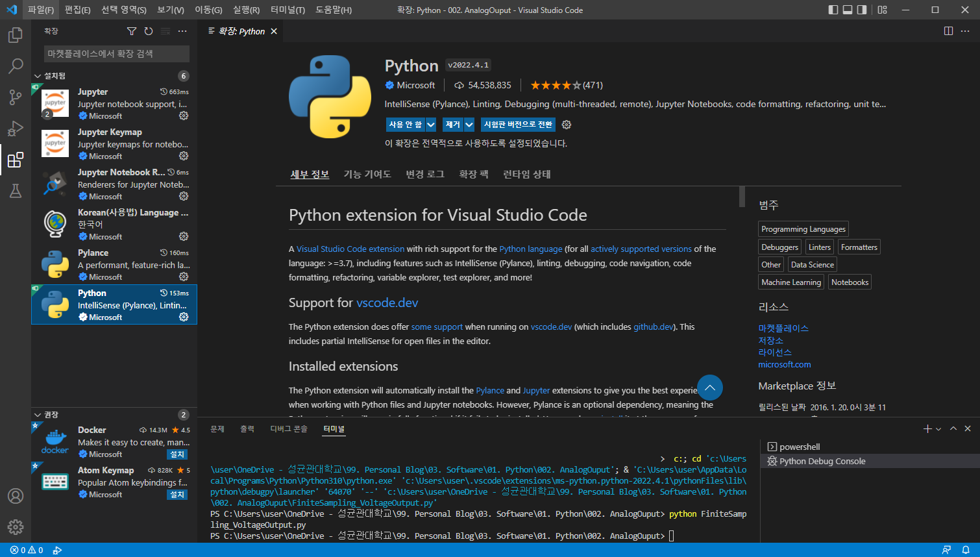The image size is (980, 557).
Task: Open Jupyter Keymap manage gear
Action: [184, 156]
